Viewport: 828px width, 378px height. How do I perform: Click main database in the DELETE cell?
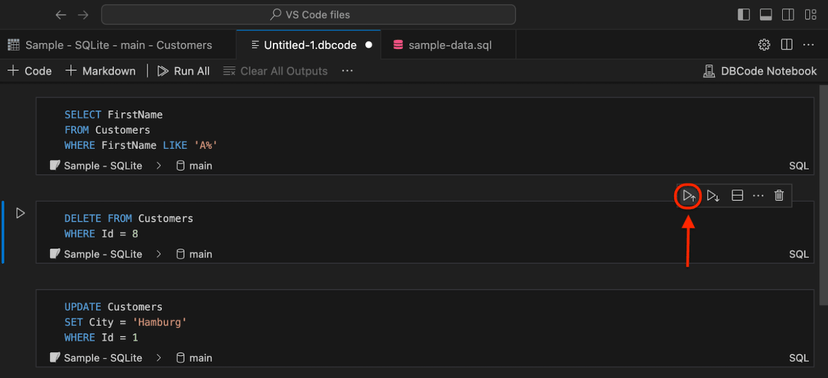[194, 254]
